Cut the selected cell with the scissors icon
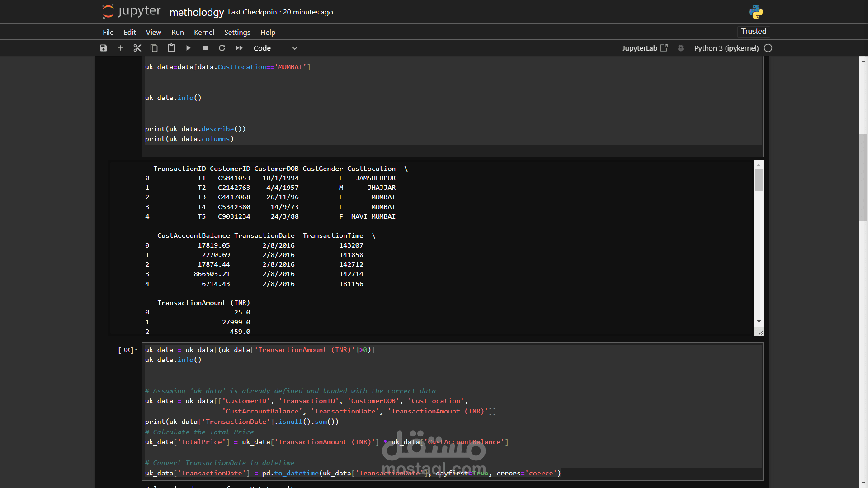868x488 pixels. 137,48
